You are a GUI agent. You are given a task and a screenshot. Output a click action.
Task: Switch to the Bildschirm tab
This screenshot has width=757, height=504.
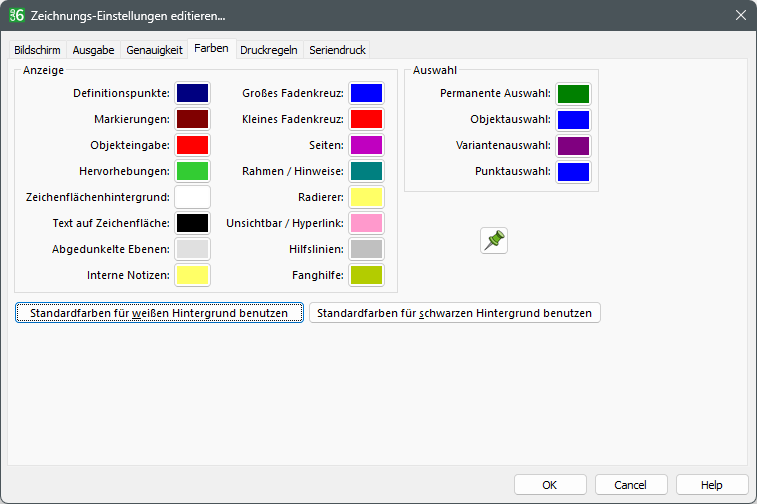[37, 50]
